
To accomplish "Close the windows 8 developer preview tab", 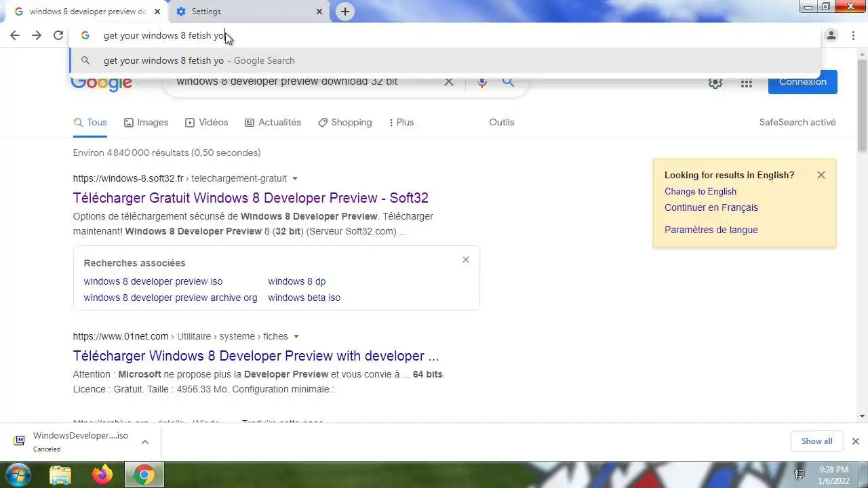I will [x=157, y=12].
